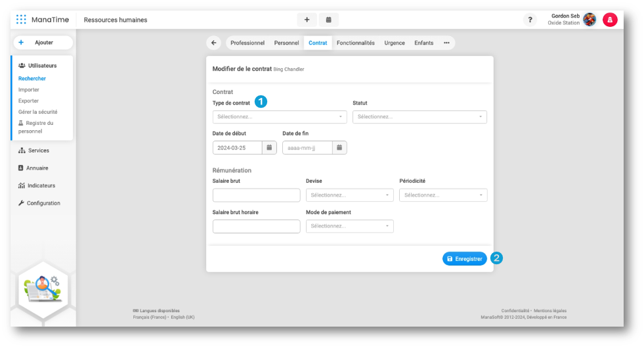Click the plus icon in top bar

pyautogui.click(x=307, y=20)
